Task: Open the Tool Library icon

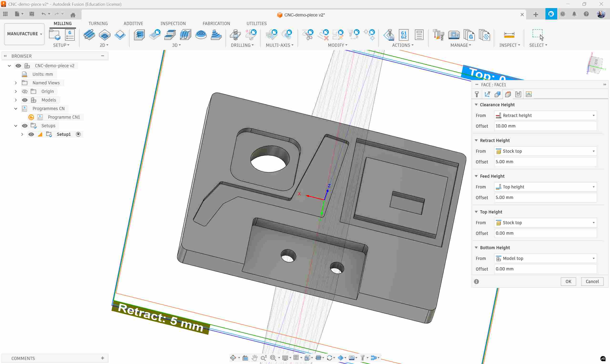Action: (438, 35)
